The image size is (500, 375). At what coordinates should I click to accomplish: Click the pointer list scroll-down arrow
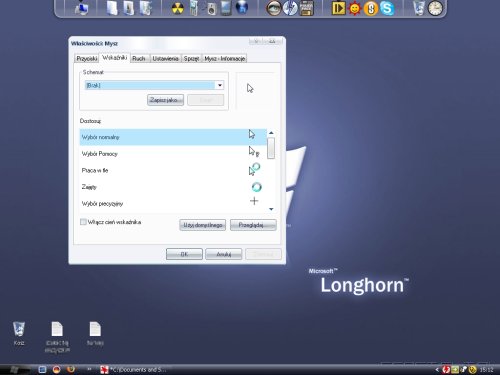[271, 209]
